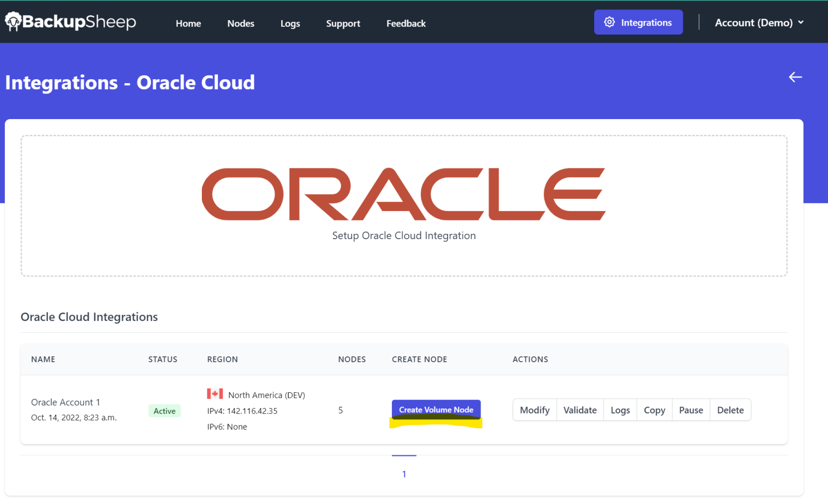Click the REGION column header
This screenshot has height=504, width=828.
click(223, 359)
